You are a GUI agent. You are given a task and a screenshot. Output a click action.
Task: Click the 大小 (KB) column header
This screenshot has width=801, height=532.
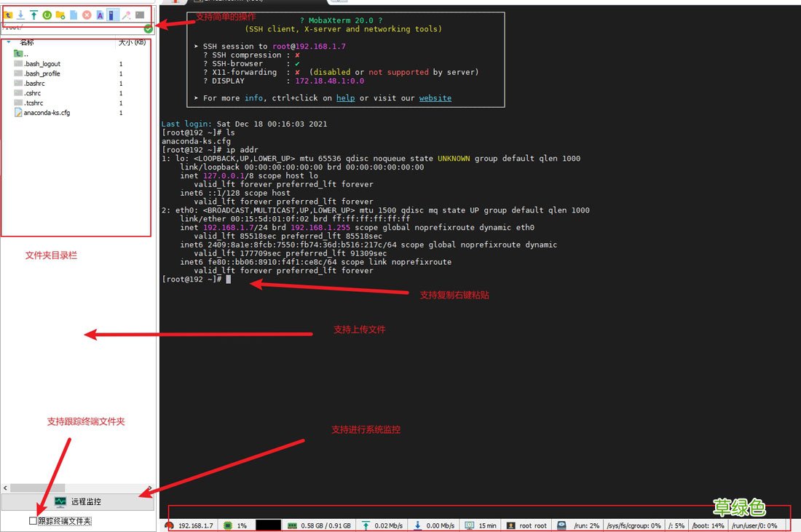point(132,42)
